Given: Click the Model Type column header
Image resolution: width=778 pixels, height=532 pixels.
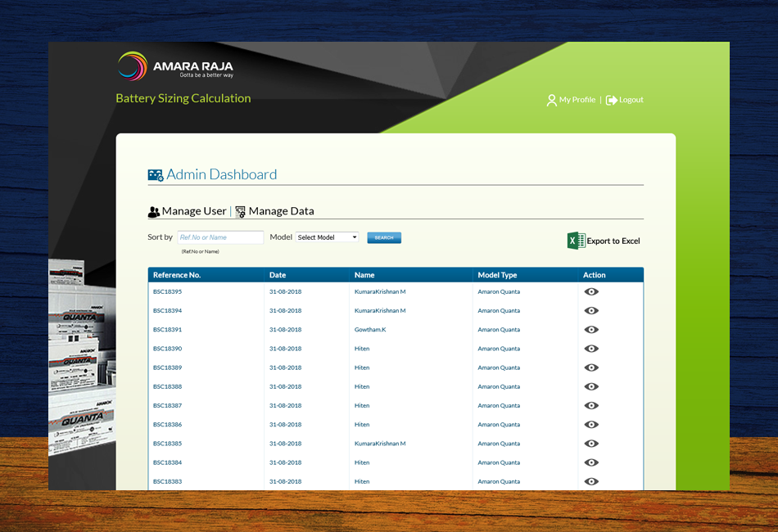Looking at the screenshot, I should pos(497,275).
